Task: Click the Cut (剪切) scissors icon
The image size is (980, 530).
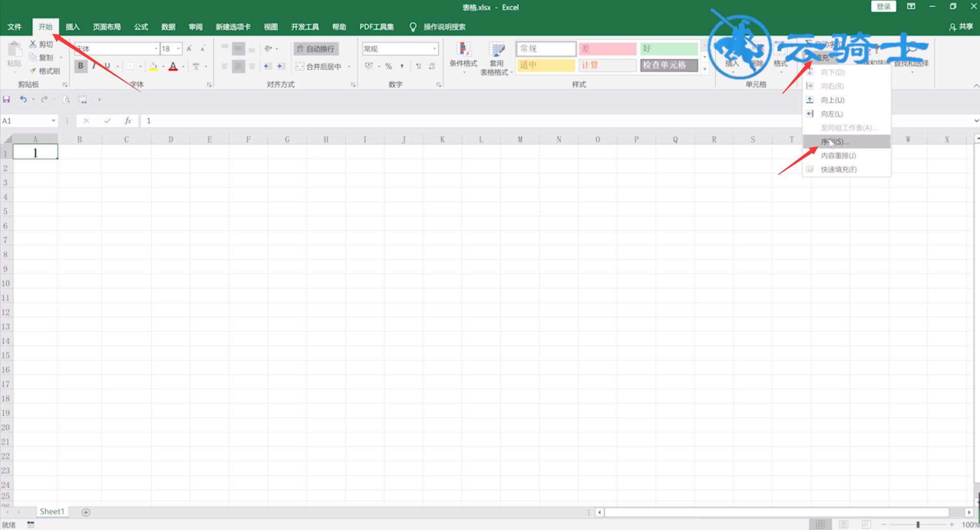Action: point(33,45)
